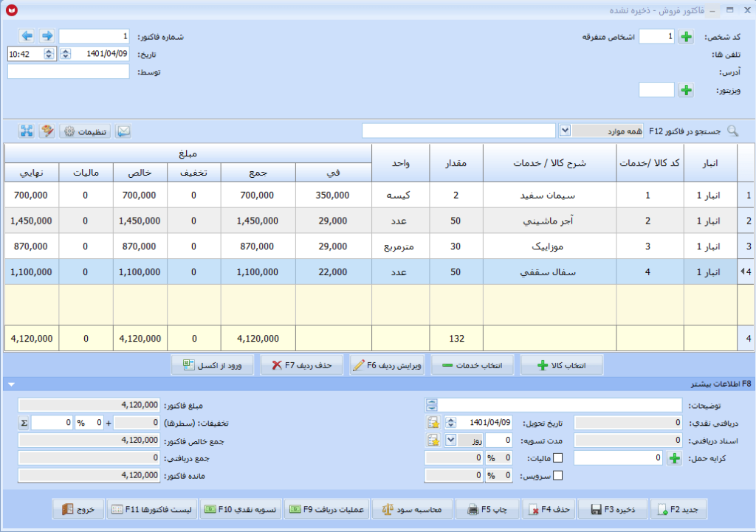Click the sigma discount calculation icon
This screenshot has width=756, height=532.
24,423
